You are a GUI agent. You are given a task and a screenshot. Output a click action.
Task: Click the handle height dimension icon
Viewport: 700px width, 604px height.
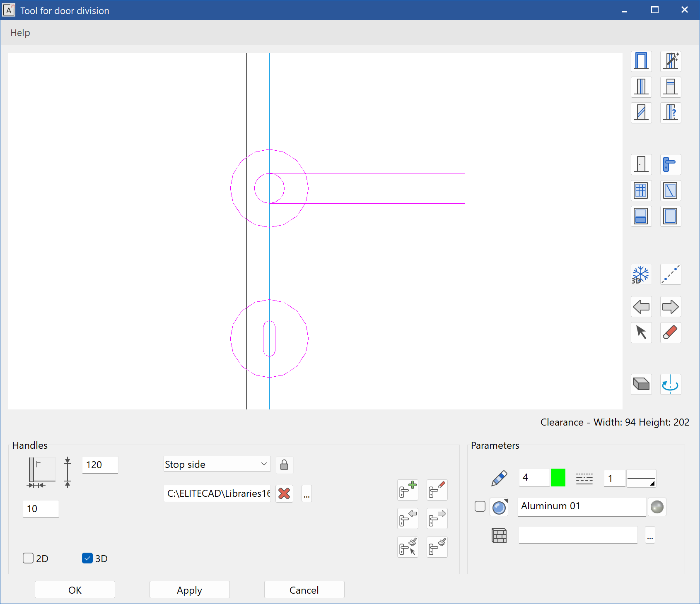[68, 472]
